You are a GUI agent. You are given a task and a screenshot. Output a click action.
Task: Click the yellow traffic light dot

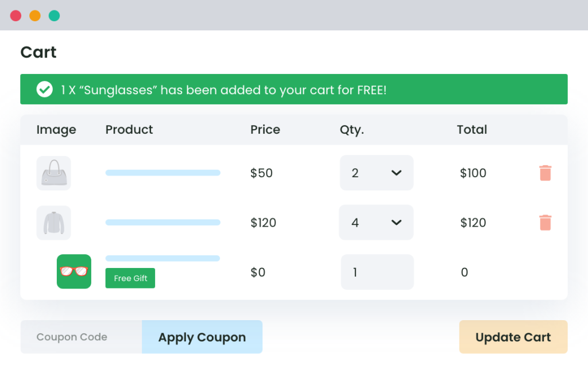[34, 15]
